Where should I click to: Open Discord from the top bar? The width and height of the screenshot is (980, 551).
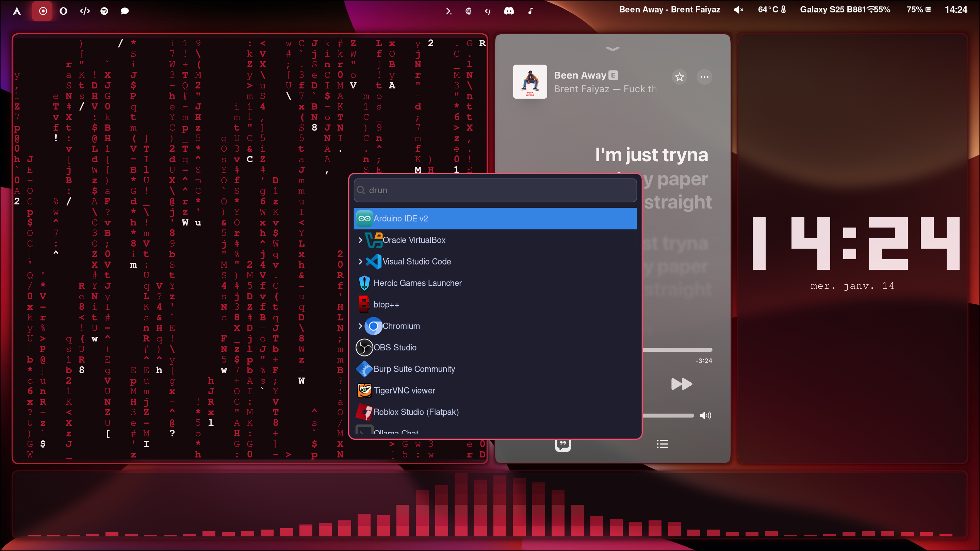(509, 11)
